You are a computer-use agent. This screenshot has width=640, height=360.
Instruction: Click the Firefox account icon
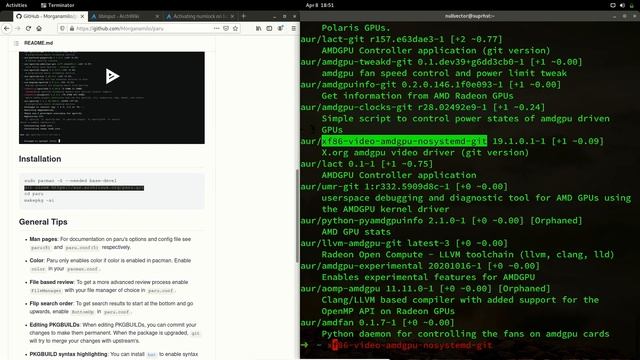280,29
